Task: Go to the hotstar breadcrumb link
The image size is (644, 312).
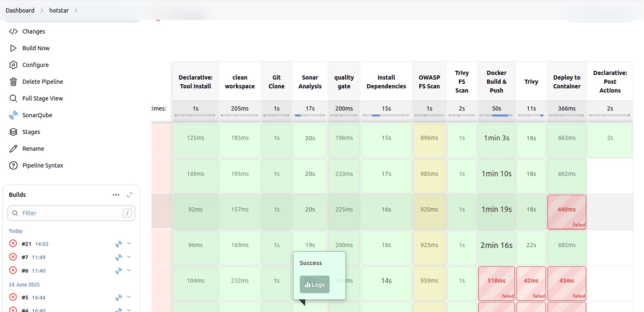Action: [x=59, y=10]
